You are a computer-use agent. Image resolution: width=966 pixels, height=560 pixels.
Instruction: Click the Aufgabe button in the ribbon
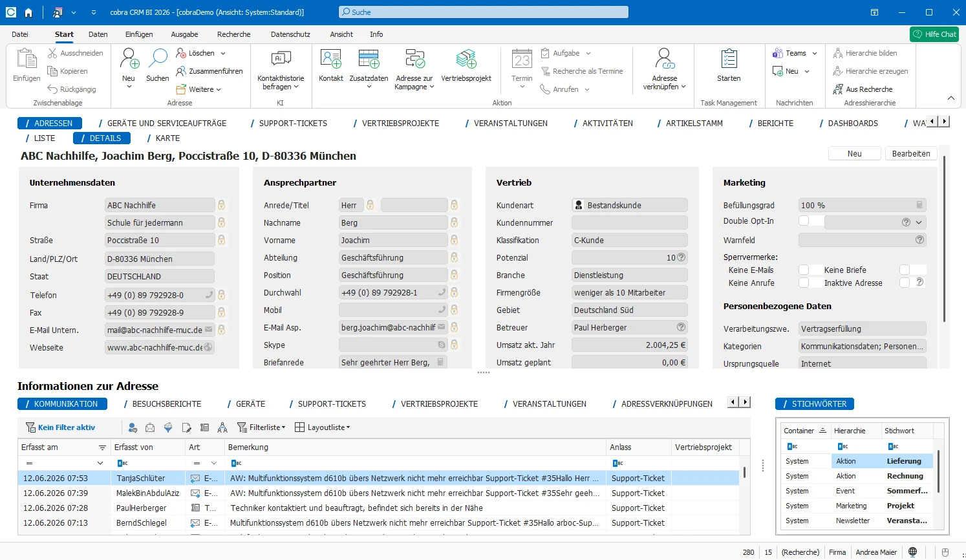click(566, 53)
